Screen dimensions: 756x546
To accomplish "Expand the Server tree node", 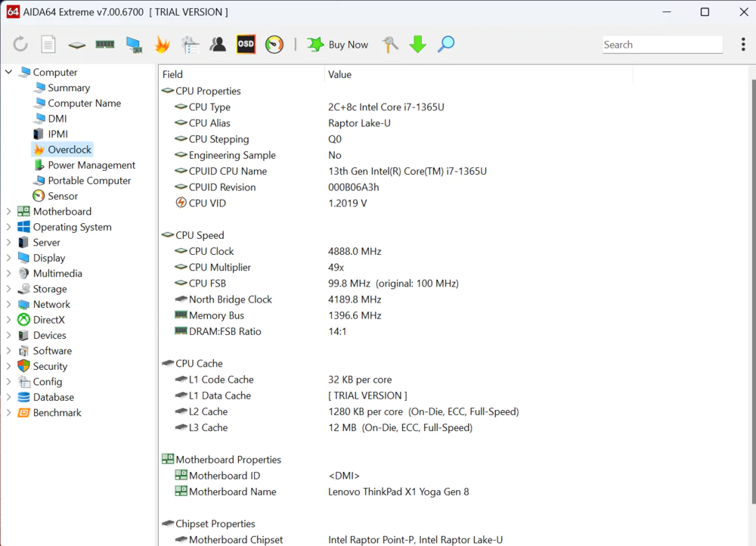I will coord(8,242).
